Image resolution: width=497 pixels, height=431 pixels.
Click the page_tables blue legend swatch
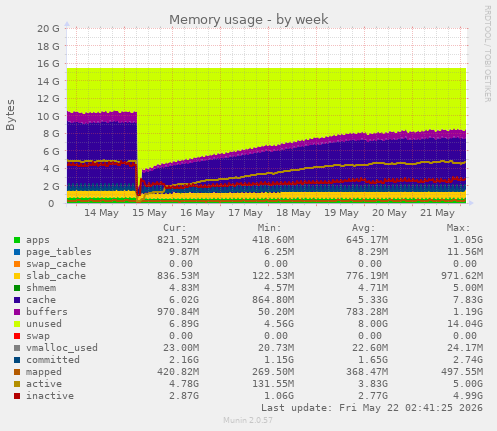[17, 252]
